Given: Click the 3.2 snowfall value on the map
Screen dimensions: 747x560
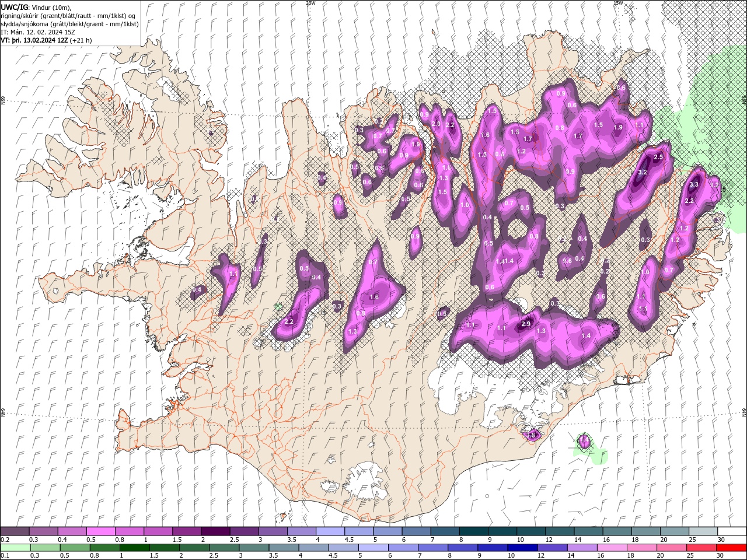Looking at the screenshot, I should pos(643,173).
